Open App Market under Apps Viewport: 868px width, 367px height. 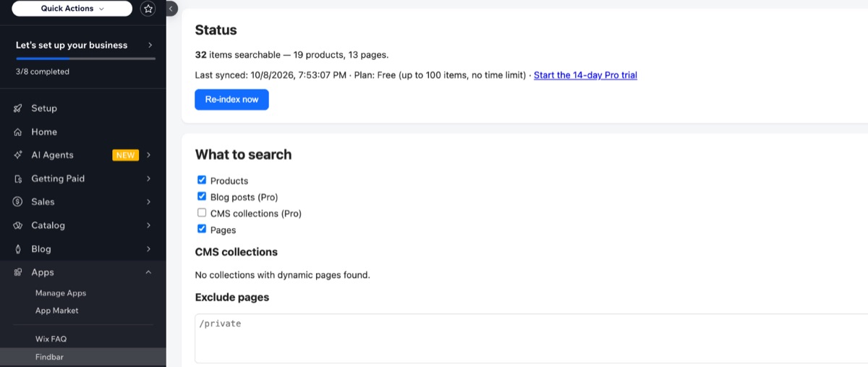(x=57, y=311)
